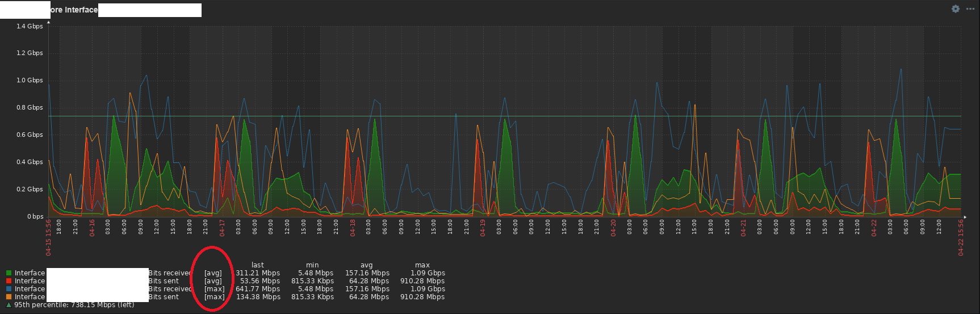Screen dimensions: 980x314
Task: Open the widget settings gear icon
Action: [955, 9]
